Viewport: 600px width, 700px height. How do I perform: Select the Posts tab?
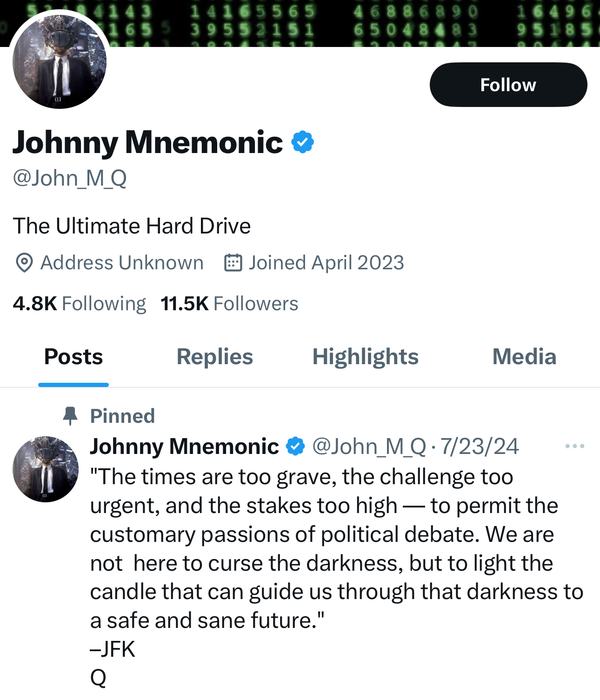click(73, 357)
